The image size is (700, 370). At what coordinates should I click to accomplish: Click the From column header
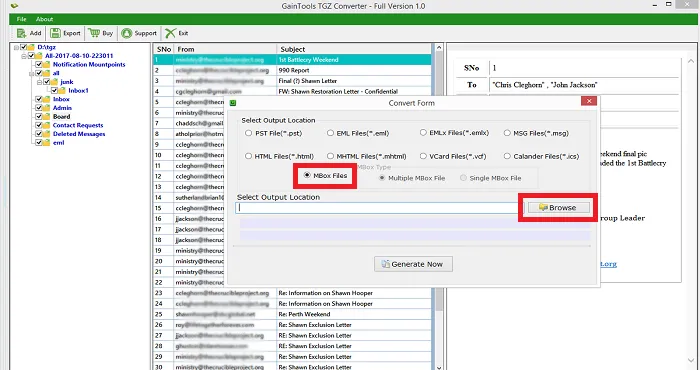tap(225, 49)
